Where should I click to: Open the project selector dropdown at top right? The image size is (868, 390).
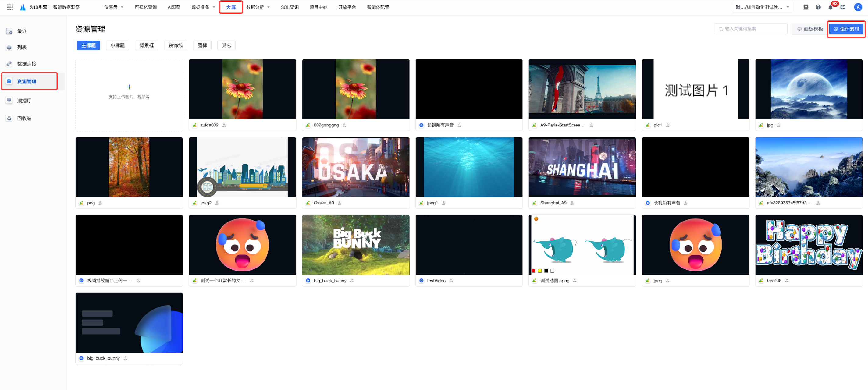[763, 7]
